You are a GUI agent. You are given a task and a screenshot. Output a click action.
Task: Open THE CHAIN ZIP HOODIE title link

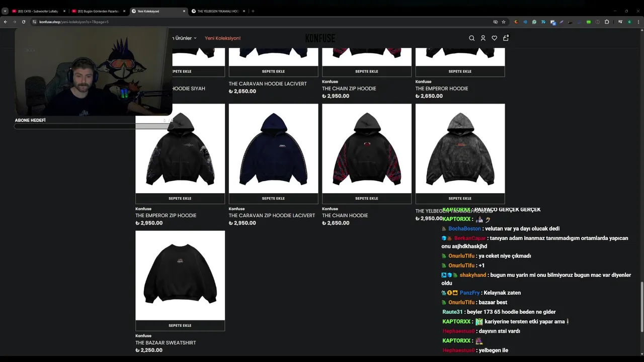pyautogui.click(x=349, y=88)
